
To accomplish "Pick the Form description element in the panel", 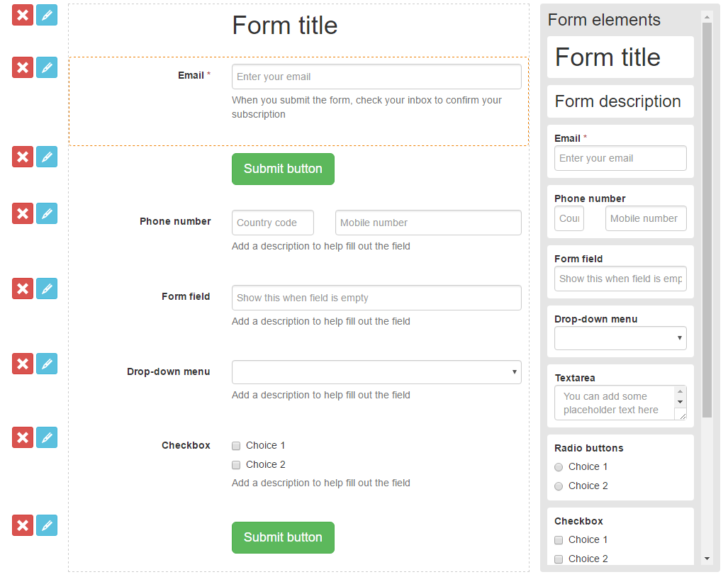I will pyautogui.click(x=620, y=101).
